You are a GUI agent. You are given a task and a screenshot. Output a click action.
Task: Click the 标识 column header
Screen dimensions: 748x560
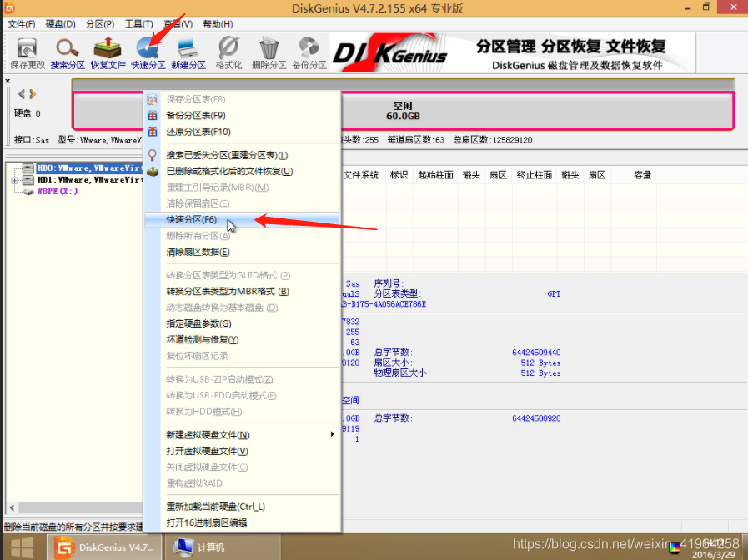coord(399,175)
